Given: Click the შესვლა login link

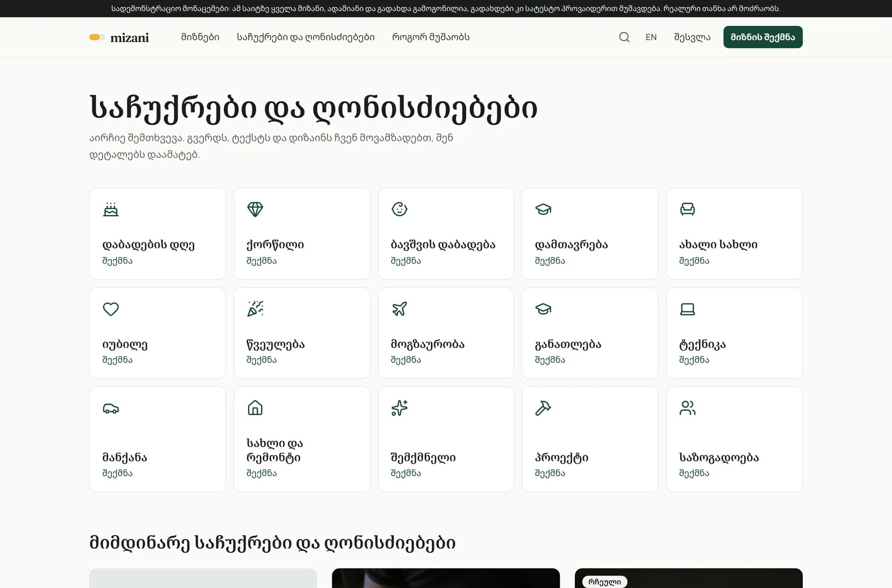Looking at the screenshot, I should [x=692, y=37].
